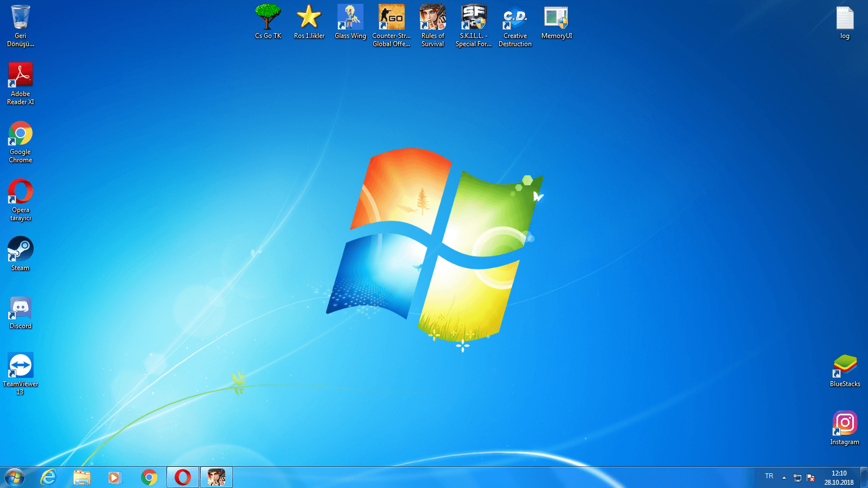Open the clock showing 12:10
This screenshot has height=488, width=868.
(x=839, y=478)
